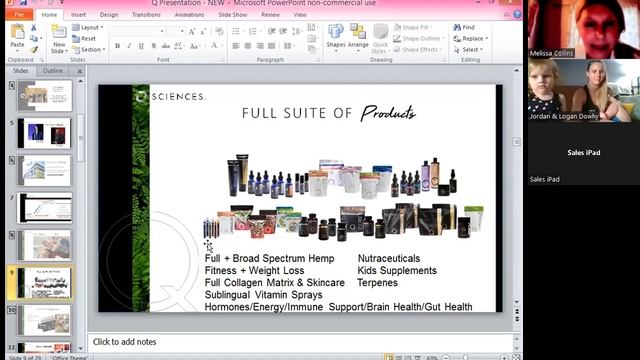
Task: Open PowerPoint Help question mark
Action: coord(517,14)
